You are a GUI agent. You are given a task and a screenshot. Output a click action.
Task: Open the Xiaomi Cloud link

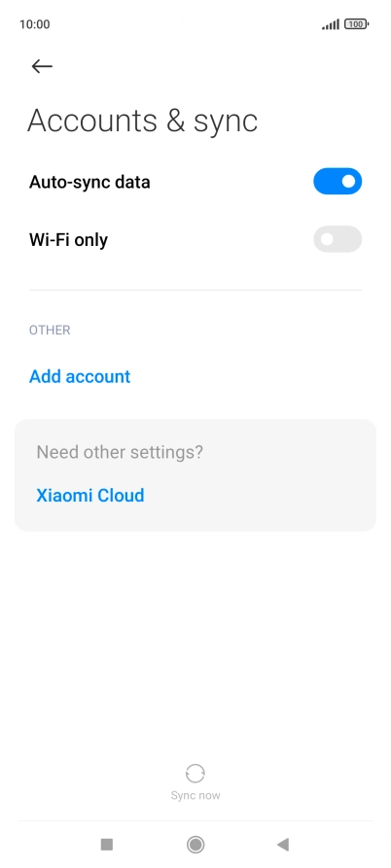point(90,495)
